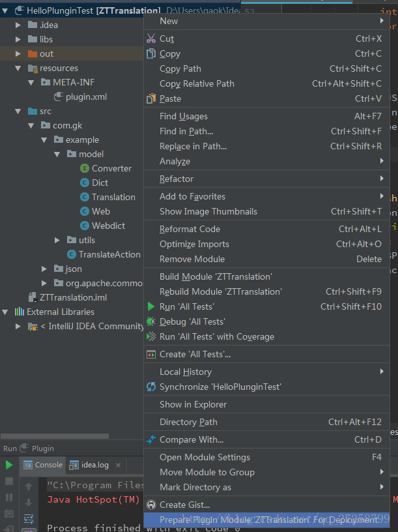This screenshot has width=398, height=532.
Task: Collapse the META-INF folder
Action: click(31, 82)
